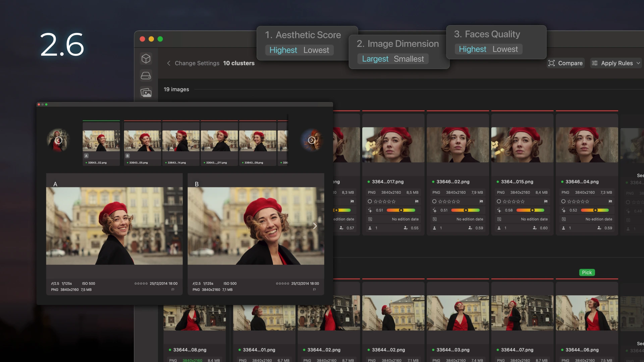The image size is (644, 362).
Task: Select thumbnail 33643...14.png in filmstrip
Action: pyautogui.click(x=181, y=141)
